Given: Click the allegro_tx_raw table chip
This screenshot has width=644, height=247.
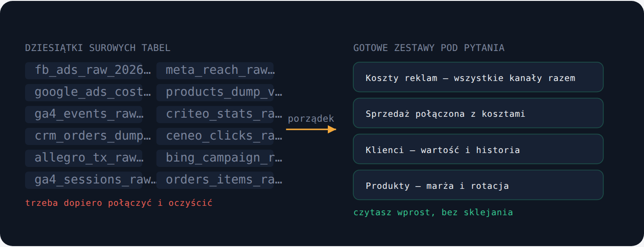Looking at the screenshot, I should [x=84, y=158].
